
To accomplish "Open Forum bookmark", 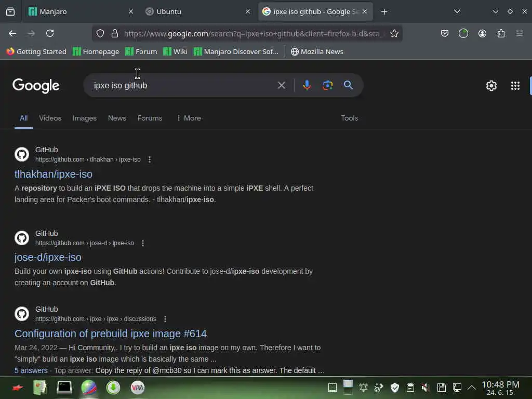I will pos(141,51).
